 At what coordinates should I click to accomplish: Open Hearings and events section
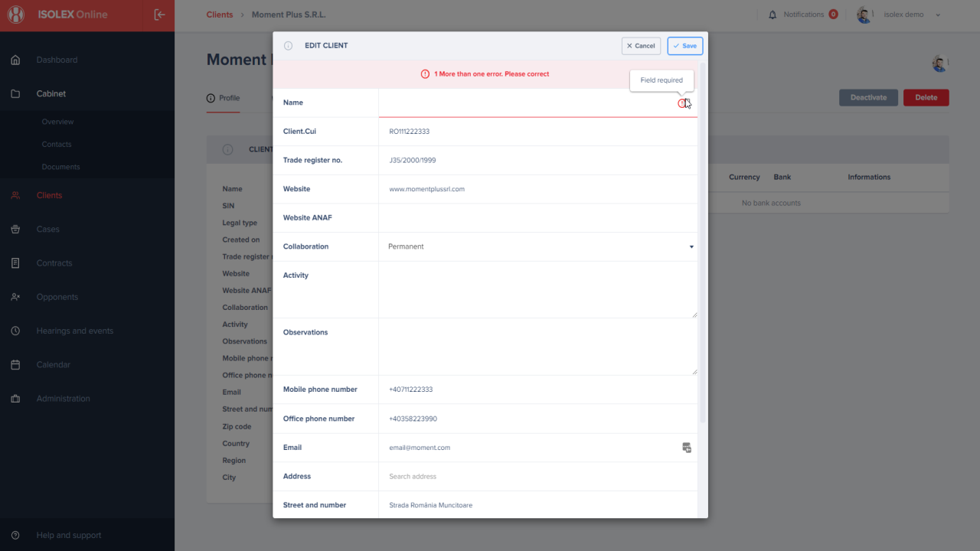click(75, 331)
